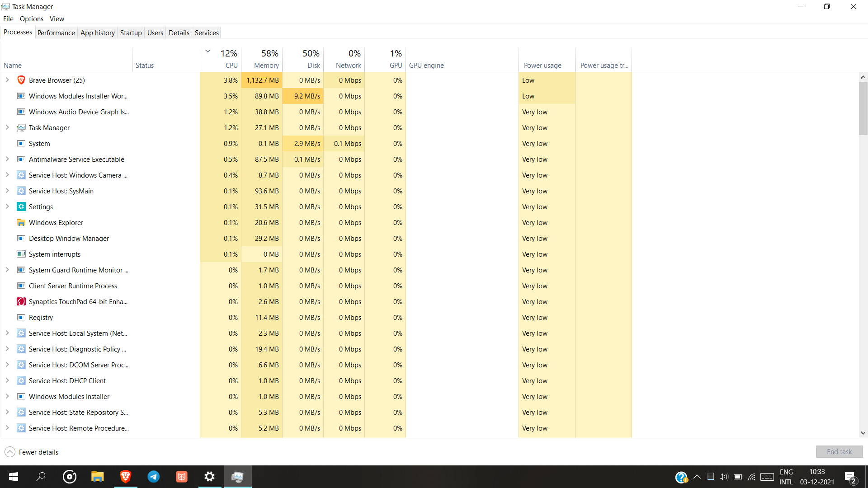Open the volume icon in the system tray

click(x=724, y=477)
